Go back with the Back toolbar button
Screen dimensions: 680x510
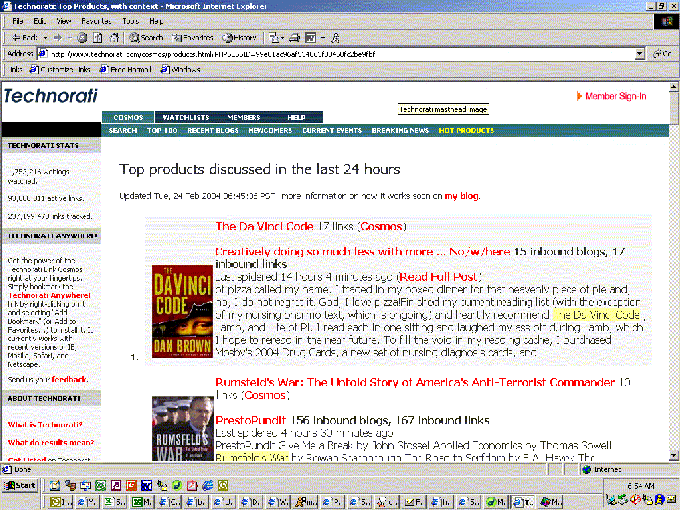pyautogui.click(x=24, y=38)
